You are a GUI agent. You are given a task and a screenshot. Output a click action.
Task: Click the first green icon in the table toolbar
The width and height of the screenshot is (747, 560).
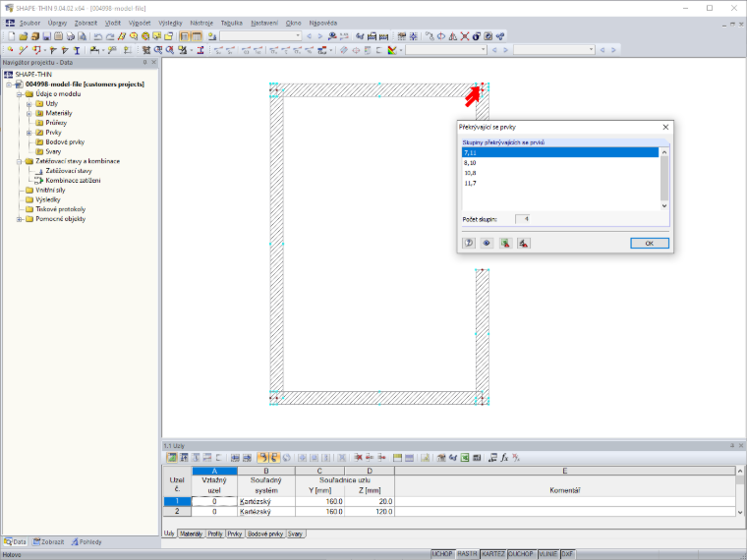171,458
